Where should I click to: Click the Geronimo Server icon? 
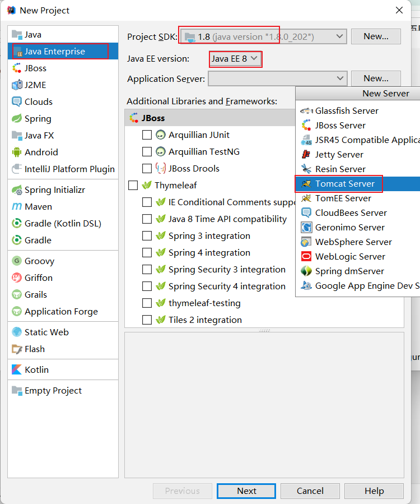(306, 227)
